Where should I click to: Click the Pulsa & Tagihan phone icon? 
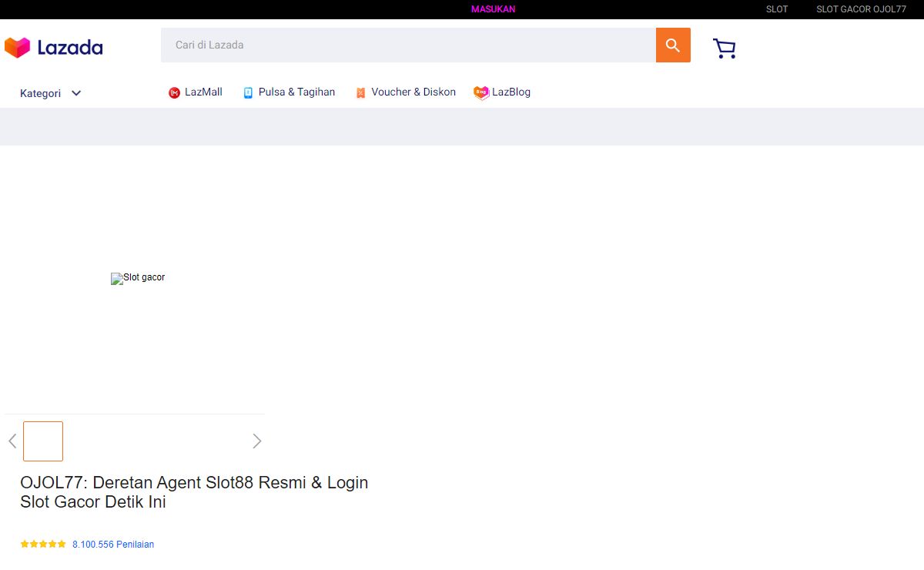point(248,92)
